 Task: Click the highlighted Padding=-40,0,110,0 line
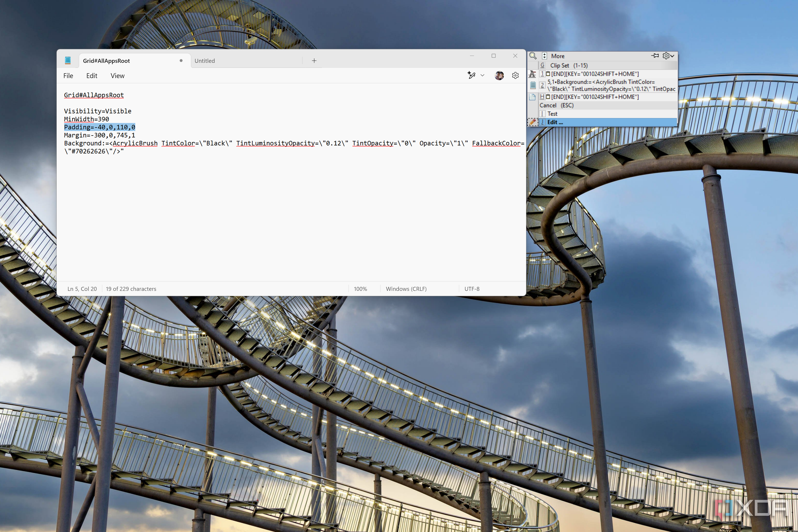(100, 127)
